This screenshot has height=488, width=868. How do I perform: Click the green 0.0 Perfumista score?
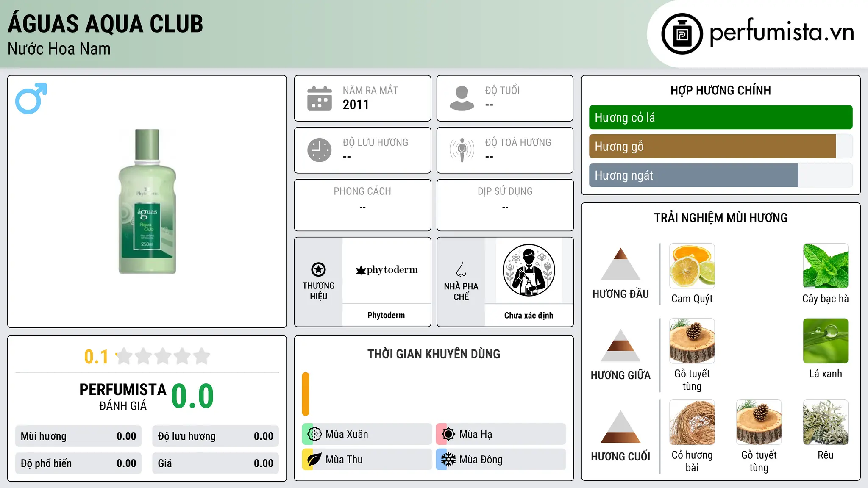(192, 396)
